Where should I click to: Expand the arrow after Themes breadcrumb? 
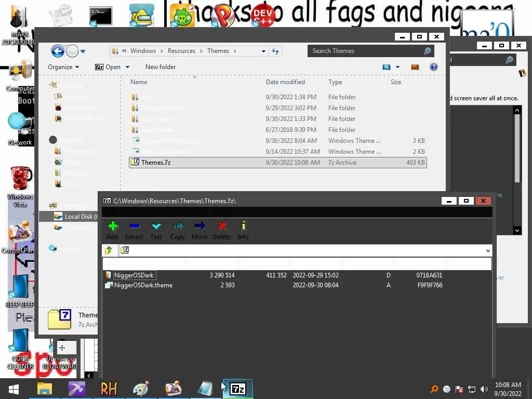(x=235, y=51)
